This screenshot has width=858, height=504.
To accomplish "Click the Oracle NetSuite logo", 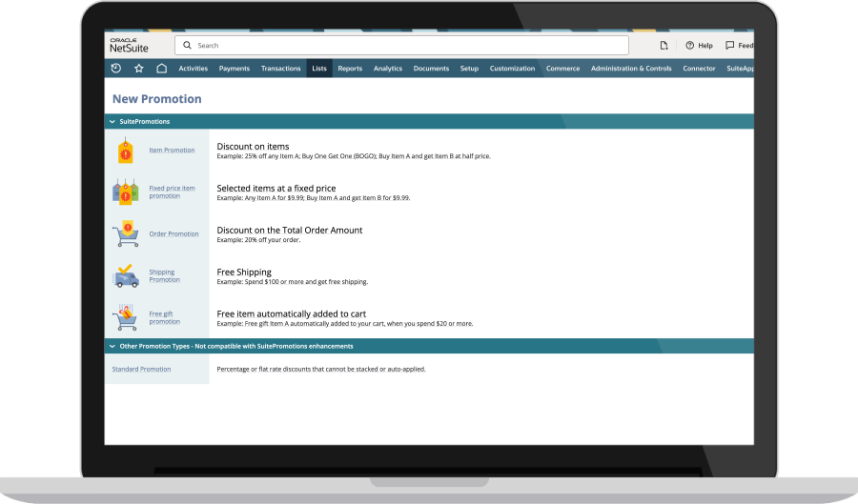I will click(129, 46).
